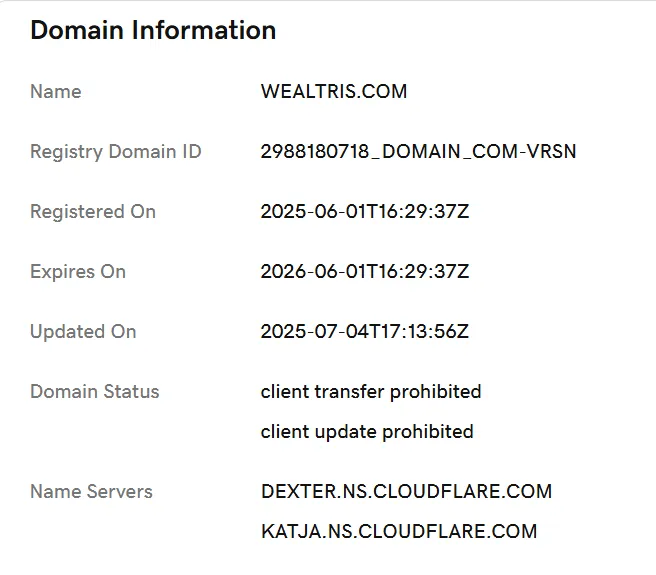Click the Registry Domain ID label
656x575 pixels.
pyautogui.click(x=116, y=152)
